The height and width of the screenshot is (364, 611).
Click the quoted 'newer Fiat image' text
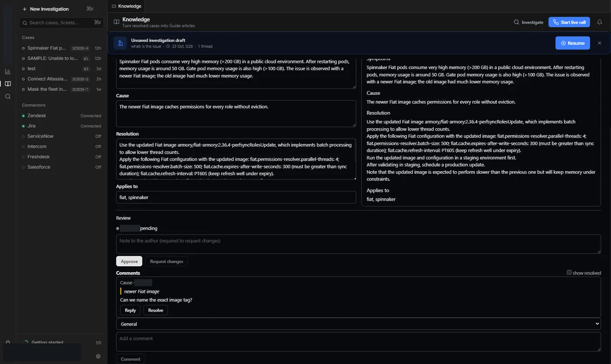tap(141, 291)
